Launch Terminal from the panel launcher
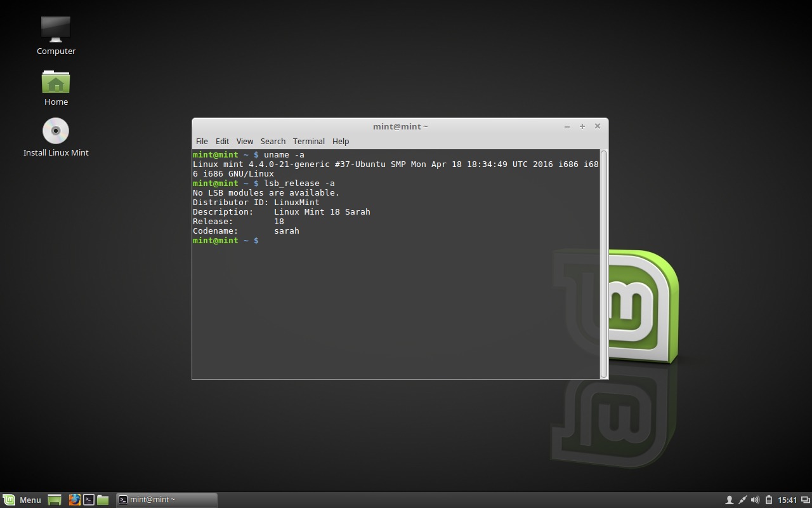The width and height of the screenshot is (812, 508). 89,500
